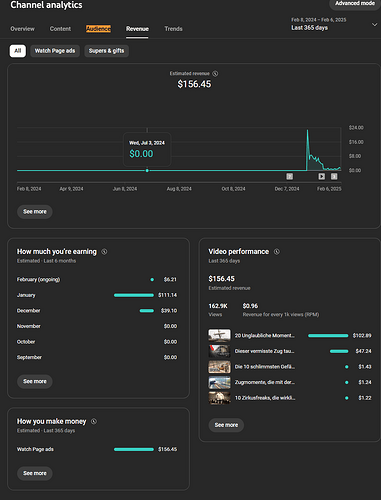Viewport: 381px width, 500px height.
Task: Click the rightmost video marker icon under chart
Action: click(x=334, y=176)
